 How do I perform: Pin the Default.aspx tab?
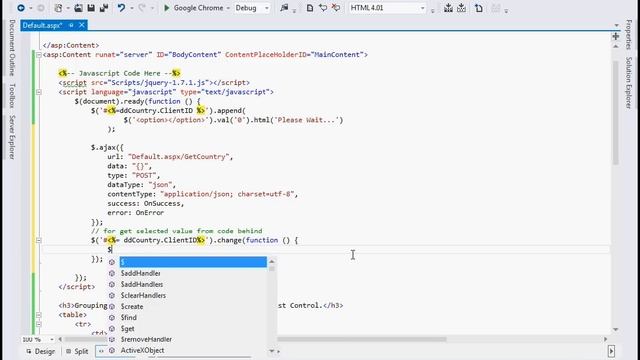coord(71,25)
